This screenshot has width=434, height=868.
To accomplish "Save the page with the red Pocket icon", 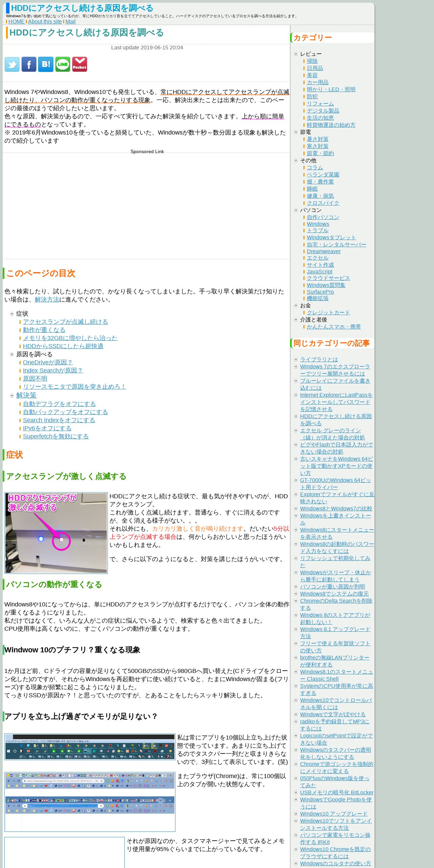I will [x=80, y=64].
